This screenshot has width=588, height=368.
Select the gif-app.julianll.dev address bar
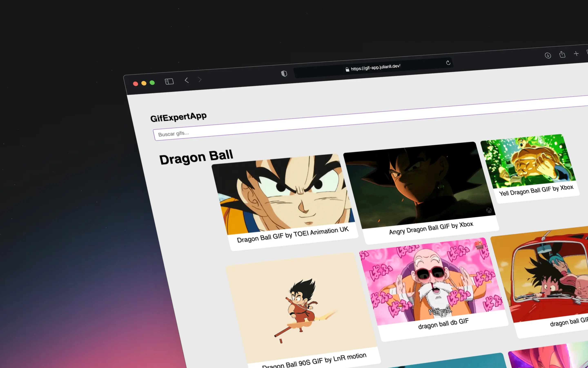(373, 68)
